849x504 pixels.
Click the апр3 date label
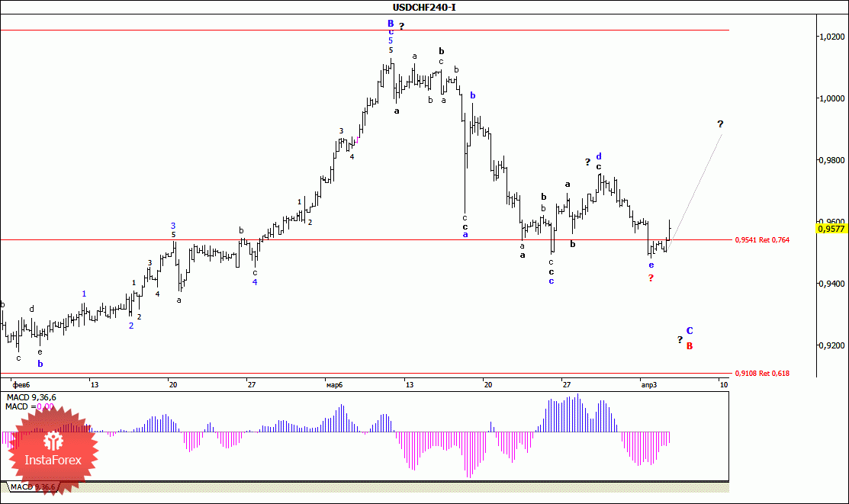coord(648,385)
